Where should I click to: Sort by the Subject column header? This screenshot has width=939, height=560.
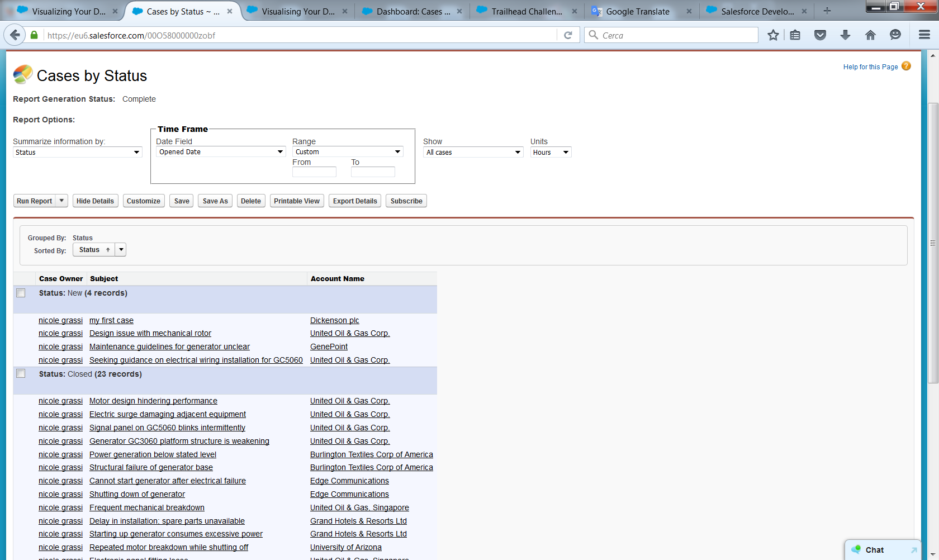tap(104, 278)
